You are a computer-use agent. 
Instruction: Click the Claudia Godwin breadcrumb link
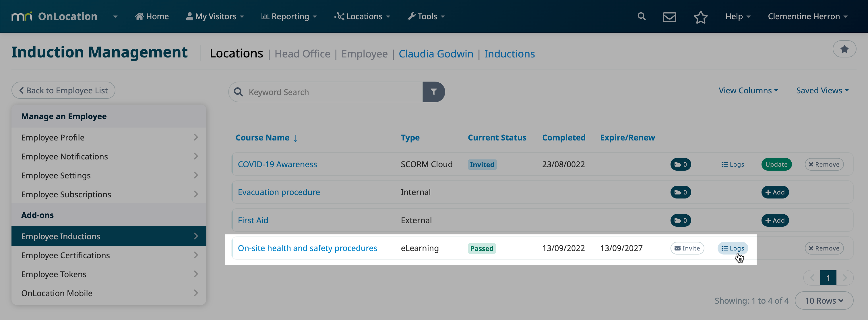pos(436,54)
